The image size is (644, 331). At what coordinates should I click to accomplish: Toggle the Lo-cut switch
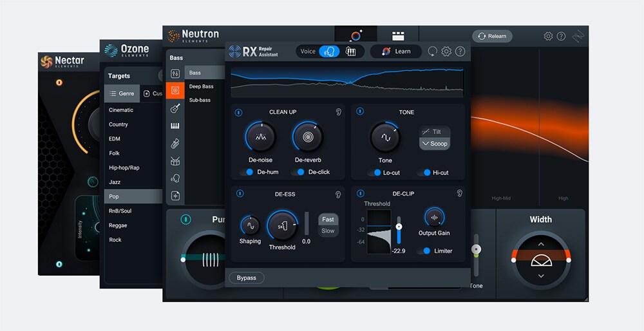(374, 173)
